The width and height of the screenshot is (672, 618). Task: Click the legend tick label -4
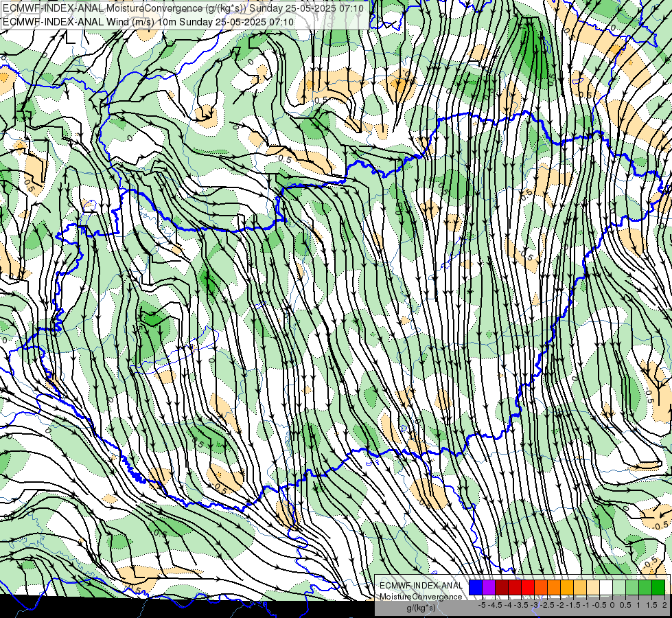(508, 605)
